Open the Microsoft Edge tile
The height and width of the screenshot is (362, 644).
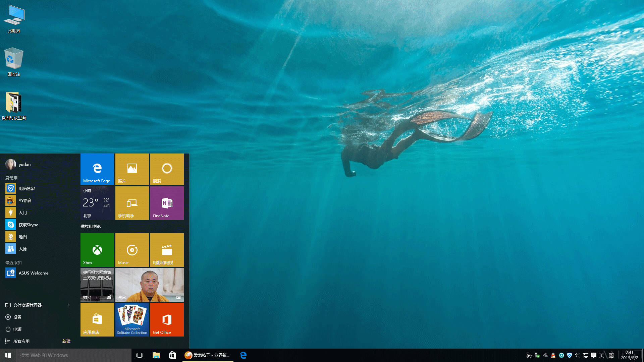pos(97,169)
